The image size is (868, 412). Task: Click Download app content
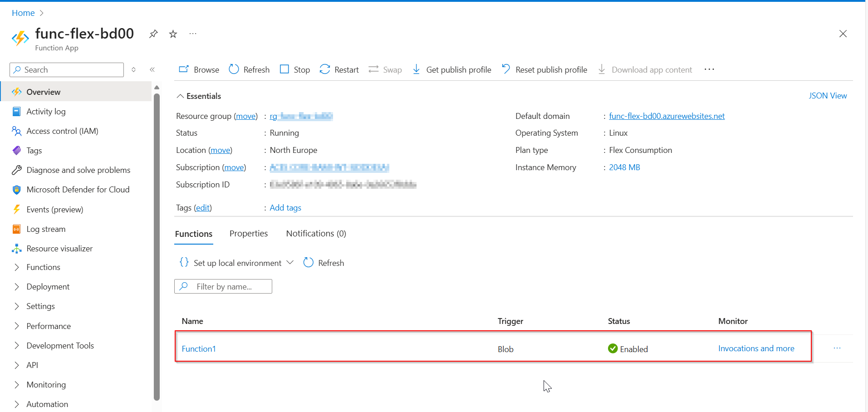tap(645, 69)
